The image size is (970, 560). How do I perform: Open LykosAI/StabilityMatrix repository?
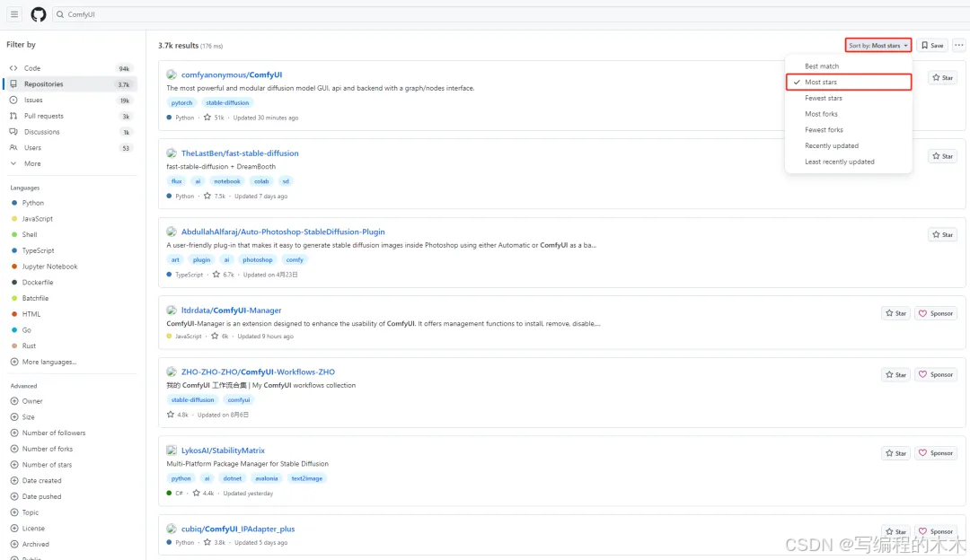pos(223,451)
